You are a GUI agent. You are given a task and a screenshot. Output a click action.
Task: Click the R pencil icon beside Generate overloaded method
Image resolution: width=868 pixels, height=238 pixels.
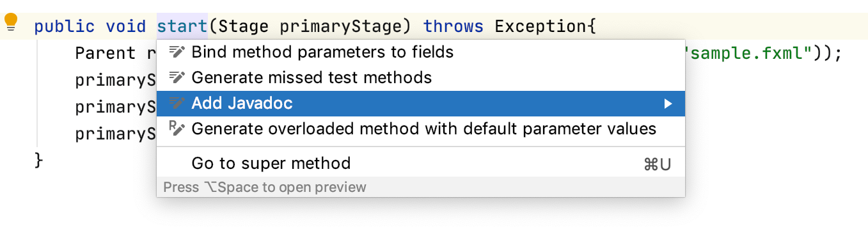(177, 129)
